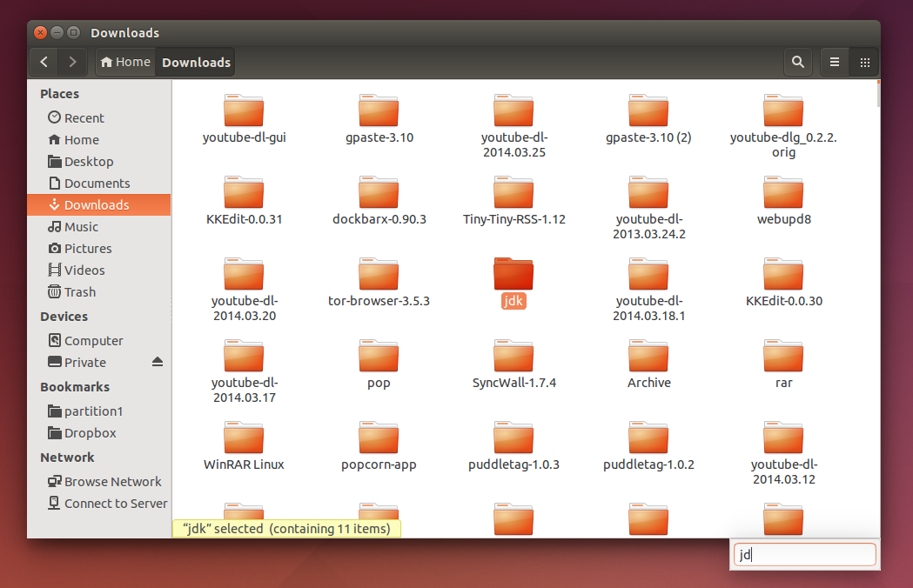Click the back navigation arrow
Image resolution: width=913 pixels, height=588 pixels.
(x=44, y=62)
